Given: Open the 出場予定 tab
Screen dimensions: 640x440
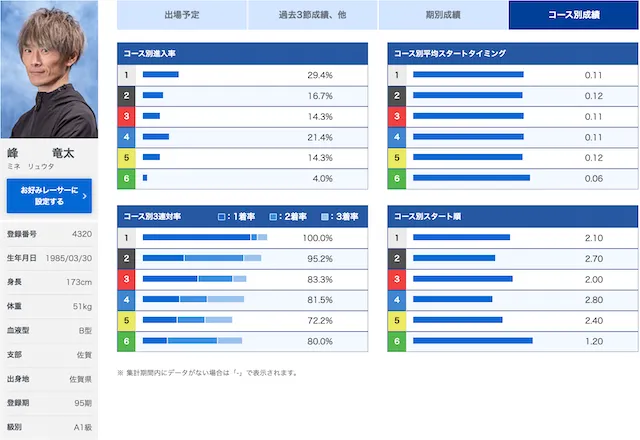Looking at the screenshot, I should pos(181,15).
